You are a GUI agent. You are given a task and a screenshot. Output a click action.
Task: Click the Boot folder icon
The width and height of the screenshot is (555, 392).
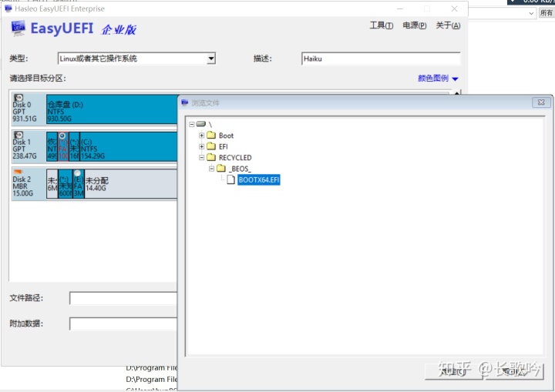[x=211, y=135]
